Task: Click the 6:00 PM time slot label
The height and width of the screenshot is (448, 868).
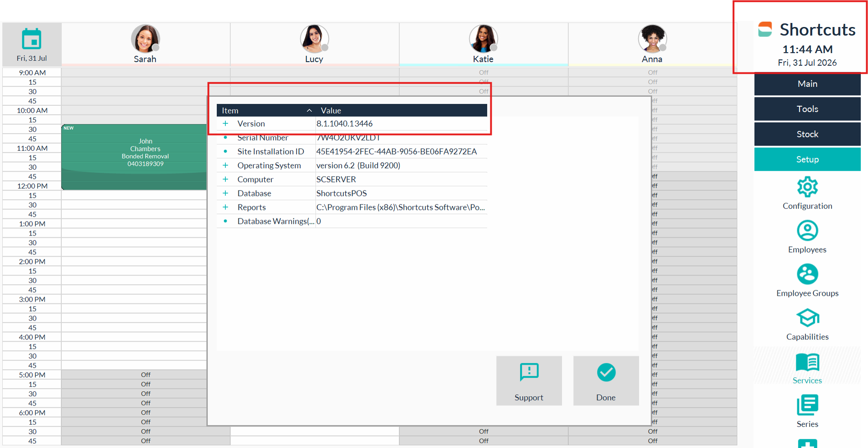Action: click(32, 413)
